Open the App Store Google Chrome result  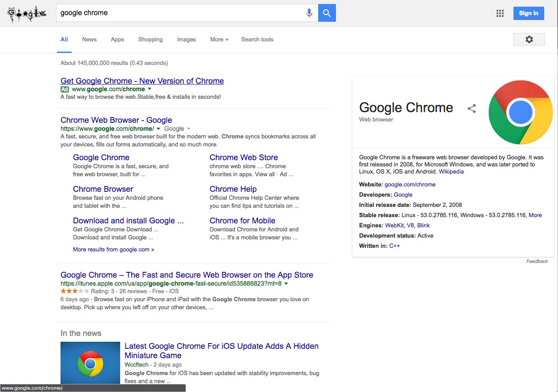[x=187, y=275]
